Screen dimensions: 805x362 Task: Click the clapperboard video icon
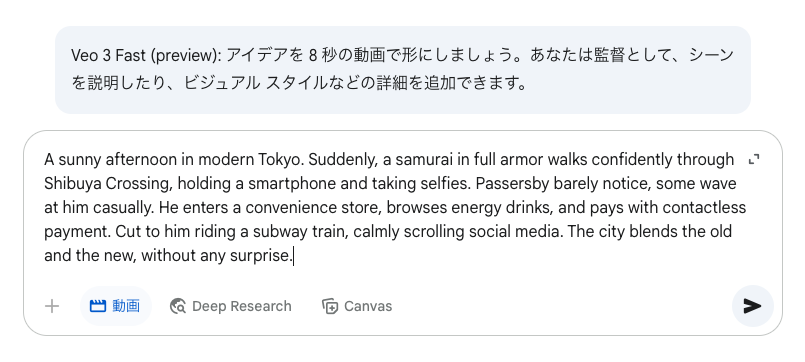pos(98,307)
